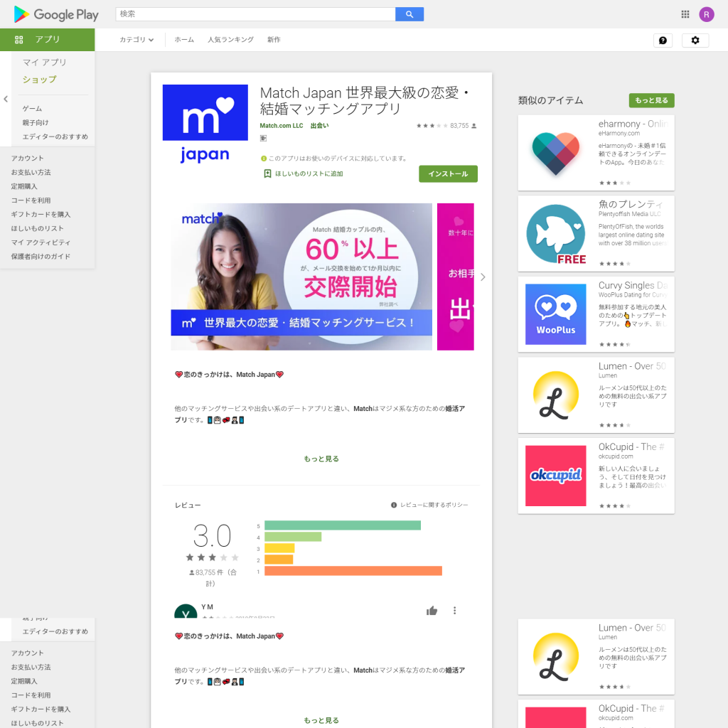Open the help question mark icon
Screen dimensions: 728x728
click(663, 41)
